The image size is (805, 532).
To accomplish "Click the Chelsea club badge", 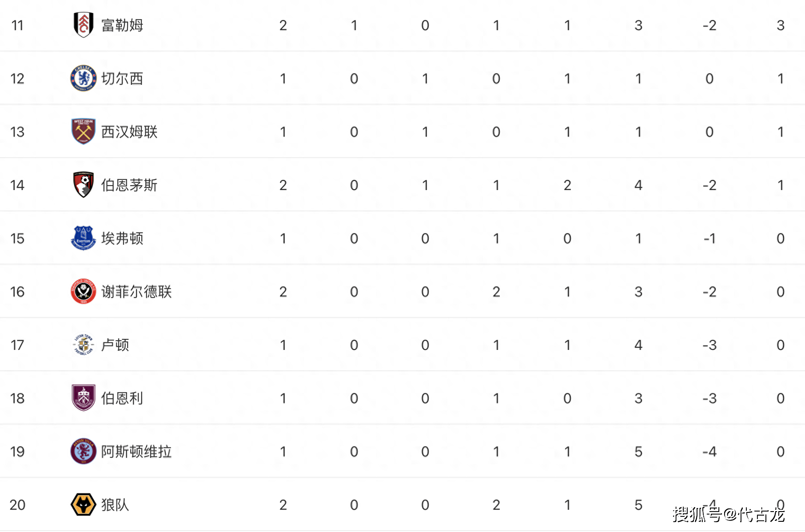I will tap(84, 78).
